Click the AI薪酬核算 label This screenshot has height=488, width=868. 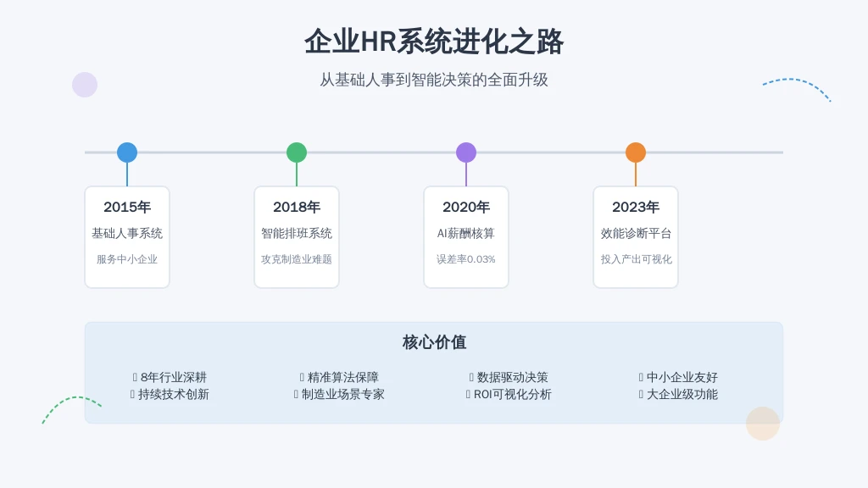[x=466, y=233]
